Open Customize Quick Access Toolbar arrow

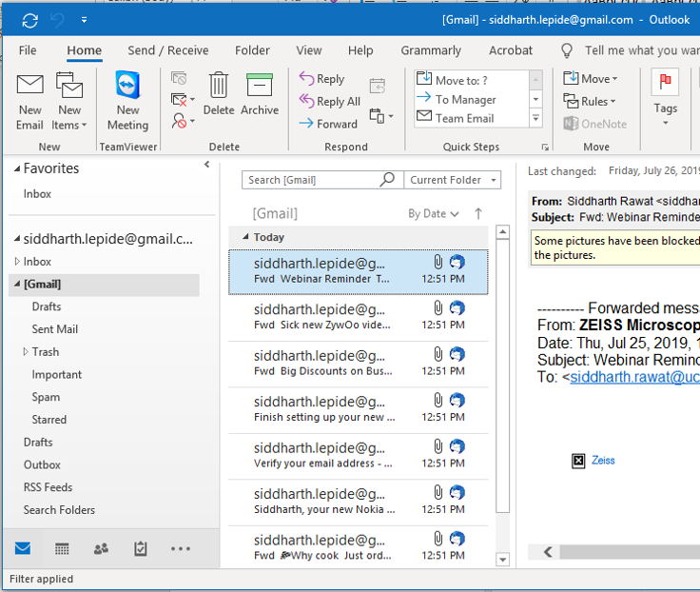[x=84, y=20]
